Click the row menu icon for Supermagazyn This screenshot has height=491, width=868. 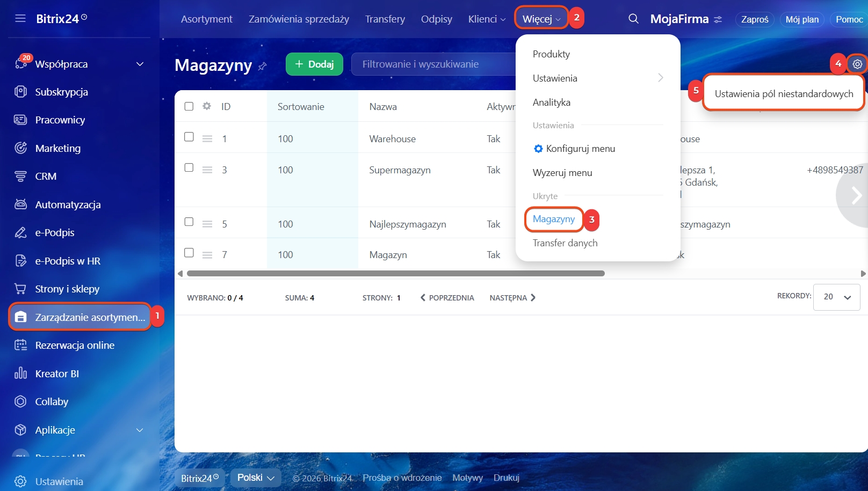207,170
